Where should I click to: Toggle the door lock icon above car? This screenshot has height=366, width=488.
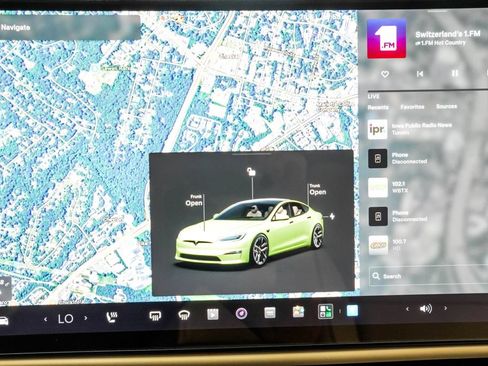pos(251,172)
